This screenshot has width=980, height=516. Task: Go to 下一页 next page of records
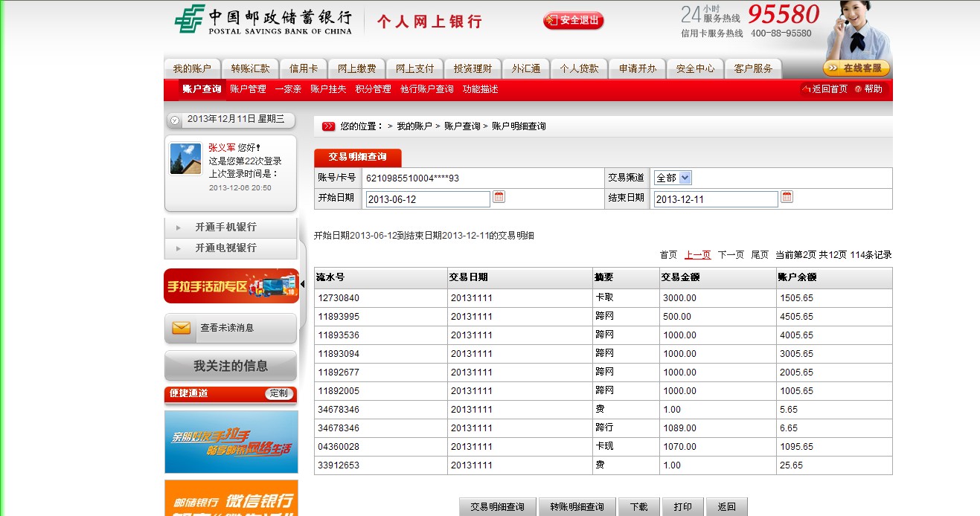(x=731, y=255)
